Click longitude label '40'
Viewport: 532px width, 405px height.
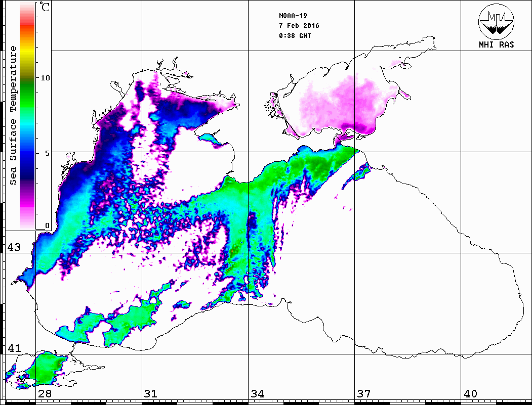click(470, 394)
